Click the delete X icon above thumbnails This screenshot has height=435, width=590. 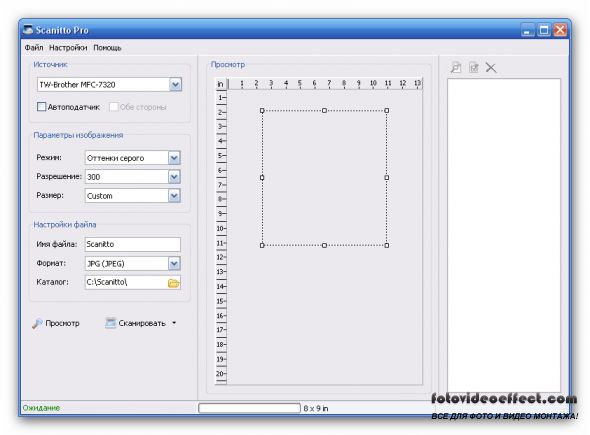pyautogui.click(x=491, y=68)
